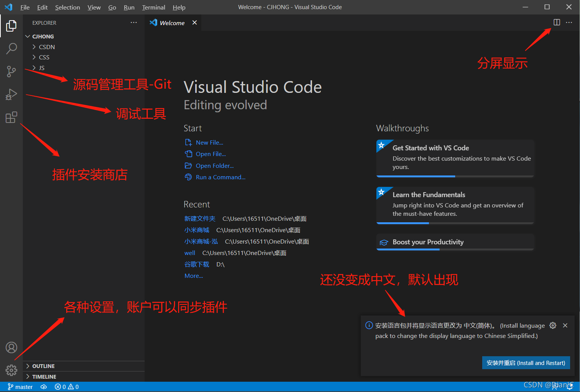Open recent folder 小米商城
The image size is (580, 392).
[x=197, y=230]
